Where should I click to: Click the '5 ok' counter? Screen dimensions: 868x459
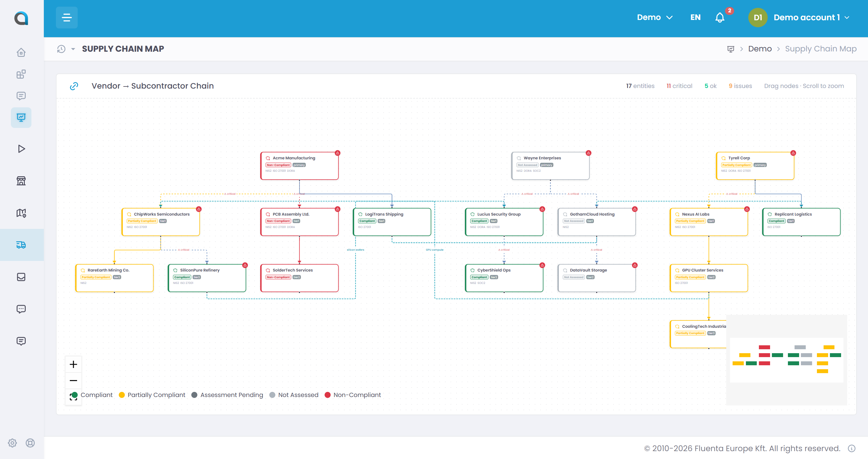[710, 86]
